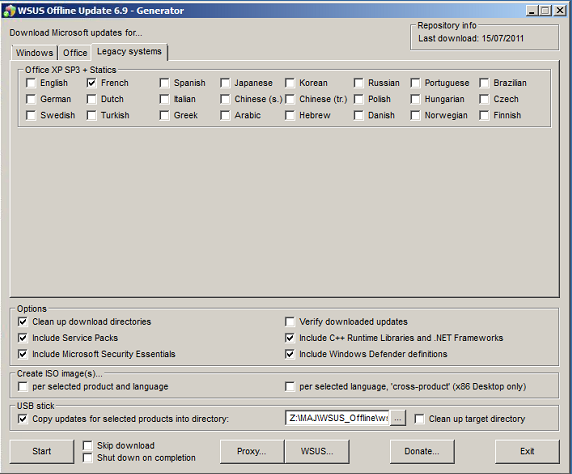
Task: Check Chinese (s.) checkbox
Action: (x=225, y=99)
